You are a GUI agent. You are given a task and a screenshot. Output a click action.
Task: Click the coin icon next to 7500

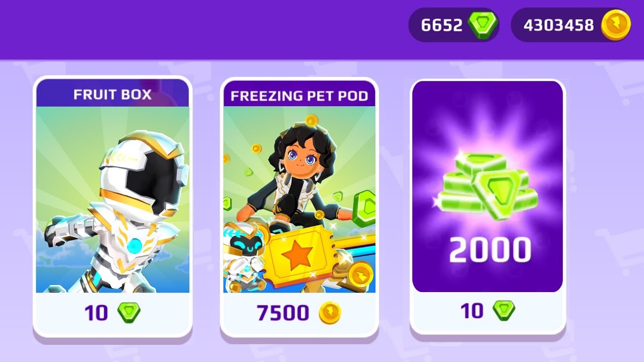pos(330,313)
